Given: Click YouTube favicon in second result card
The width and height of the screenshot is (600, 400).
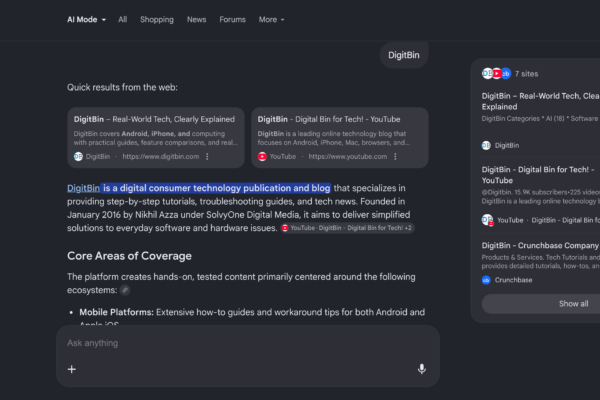Looking at the screenshot, I should 262,157.
